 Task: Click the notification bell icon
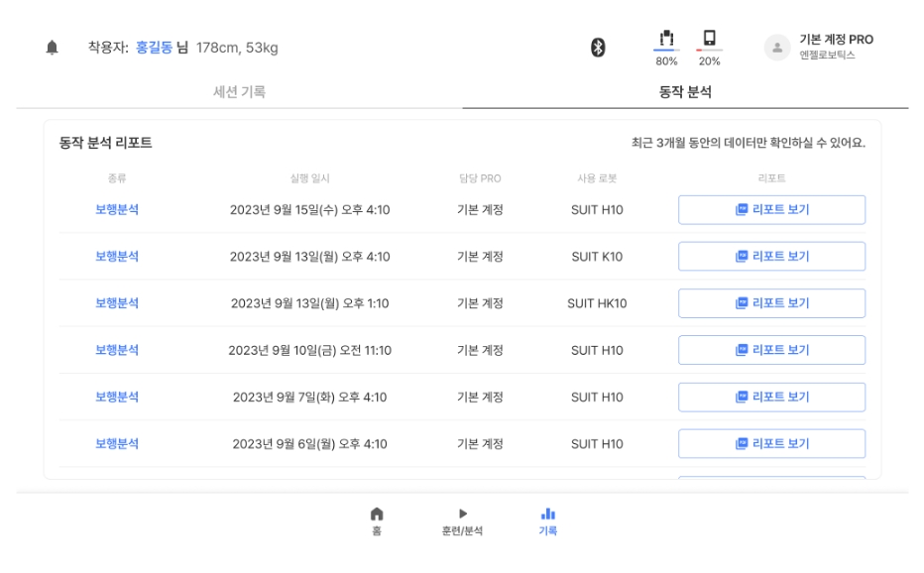point(52,48)
